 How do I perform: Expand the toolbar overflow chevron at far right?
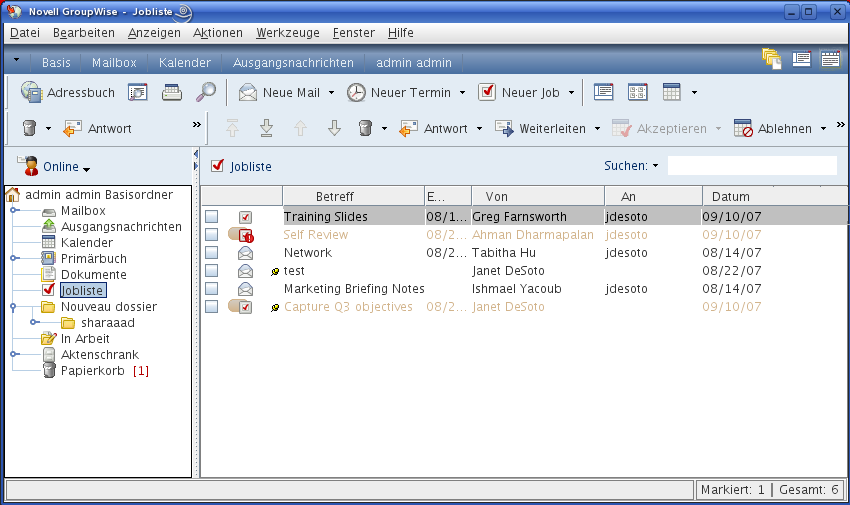pos(840,125)
